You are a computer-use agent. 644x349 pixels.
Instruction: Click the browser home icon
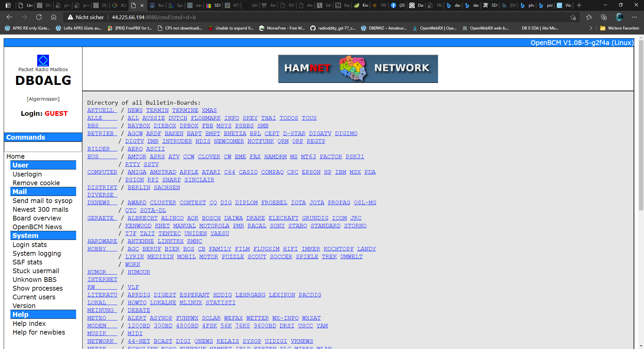click(x=54, y=17)
